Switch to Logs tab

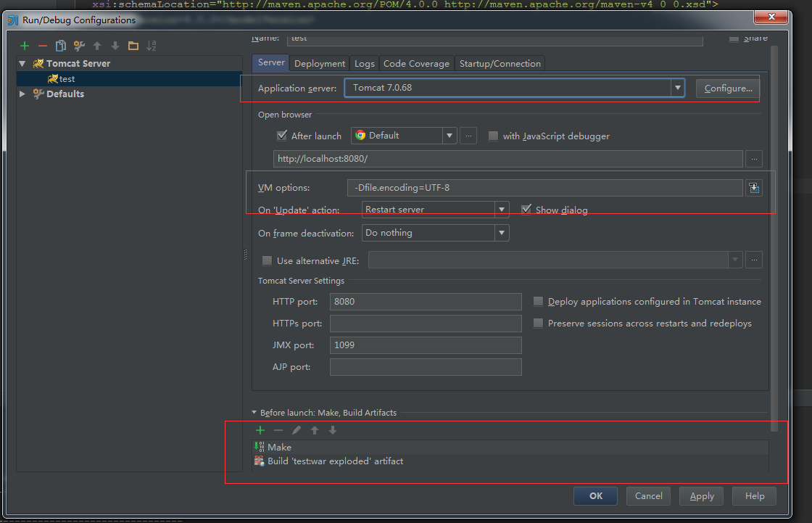(x=365, y=63)
